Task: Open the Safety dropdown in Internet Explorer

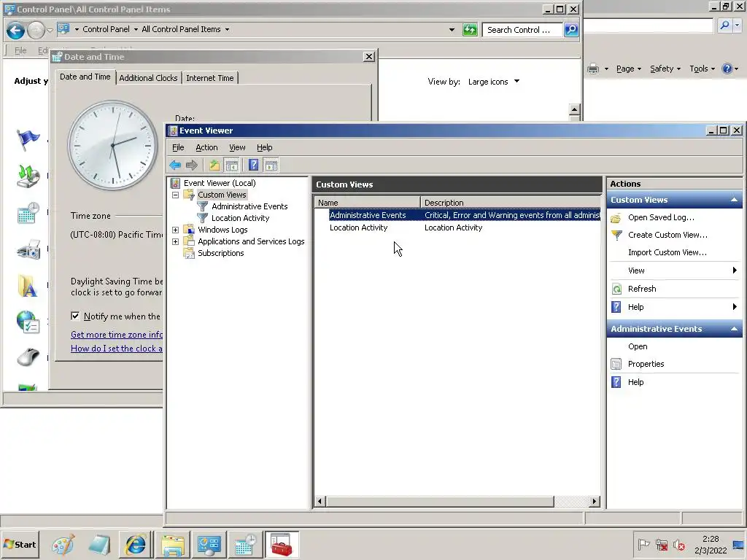Action: [x=665, y=69]
